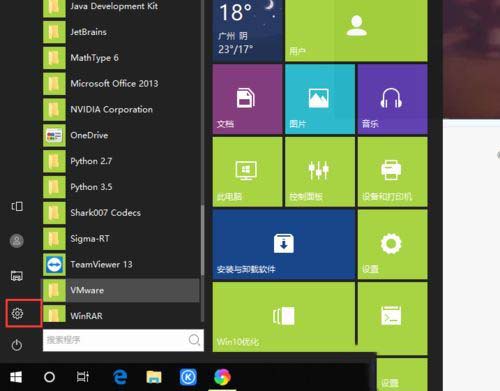
Task: Open File Explorer from the taskbar
Action: click(154, 377)
